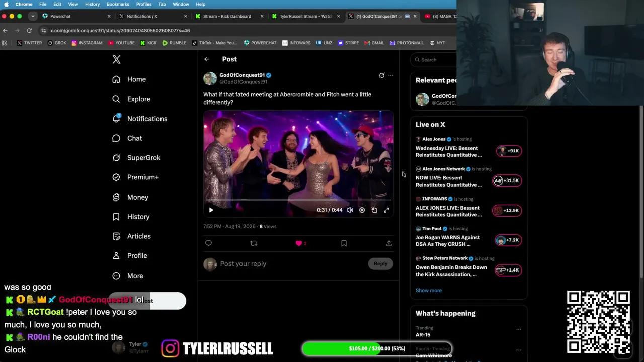Viewport: 644px width, 362px height.
Task: Mute the video volume
Action: (x=350, y=210)
